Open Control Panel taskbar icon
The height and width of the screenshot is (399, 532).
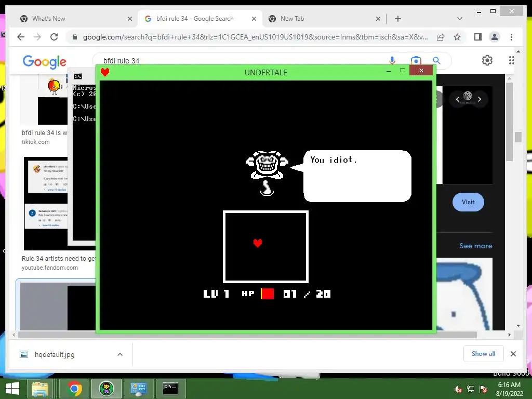pyautogui.click(x=138, y=389)
